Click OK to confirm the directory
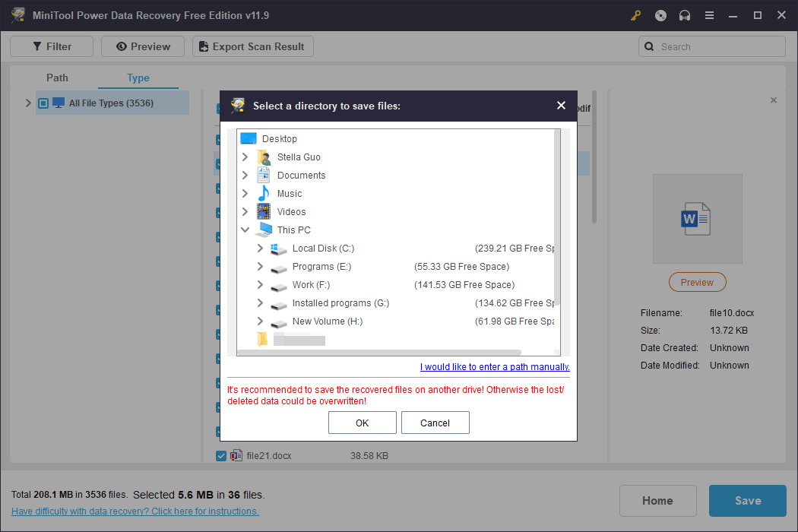The image size is (798, 532). pyautogui.click(x=362, y=423)
